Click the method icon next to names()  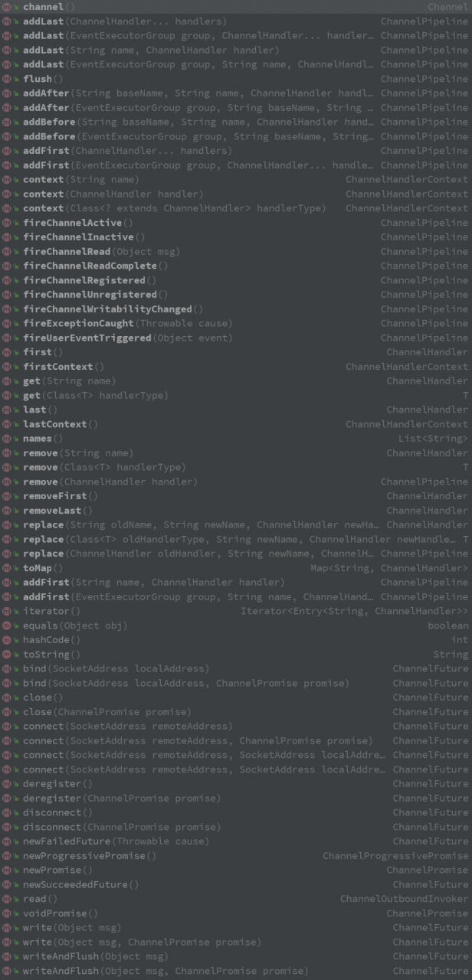coord(7,439)
